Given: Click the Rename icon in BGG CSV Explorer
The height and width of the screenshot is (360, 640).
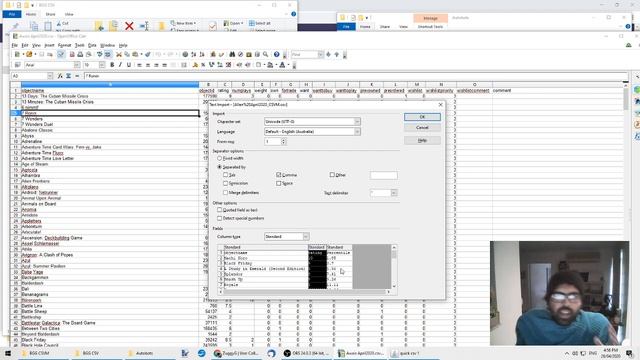Looking at the screenshot, I should click(144, 26).
